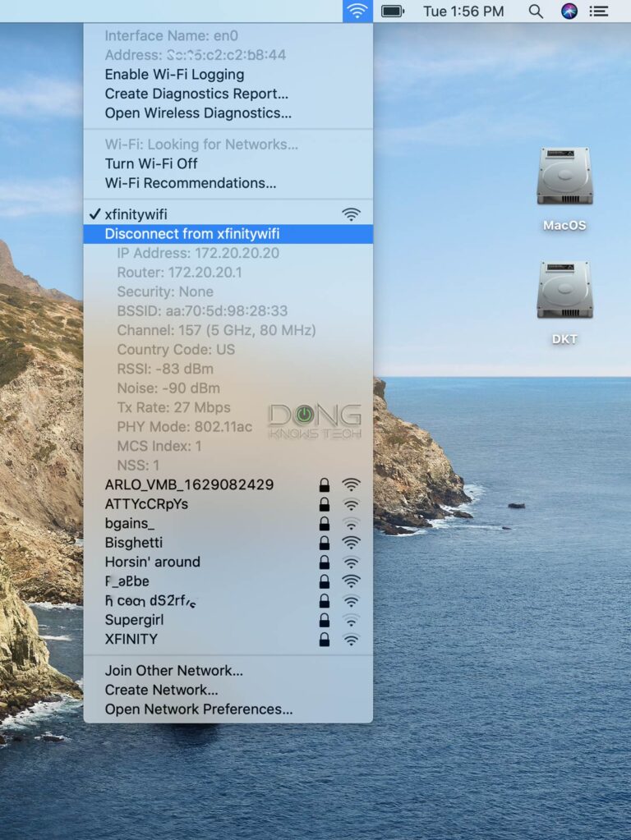This screenshot has height=840, width=631.
Task: Enable Wi-Fi Logging
Action: (x=228, y=75)
